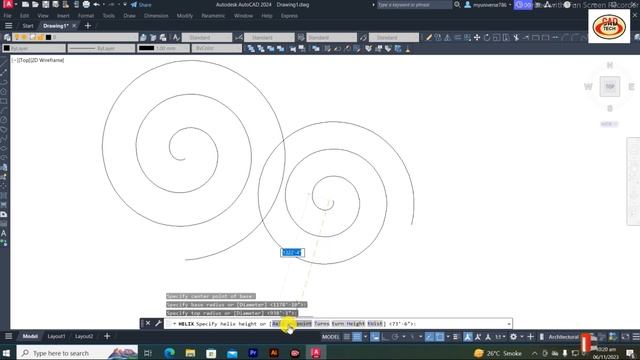
Task: Open the ByLayer linetype dropdown
Action: coord(101,48)
